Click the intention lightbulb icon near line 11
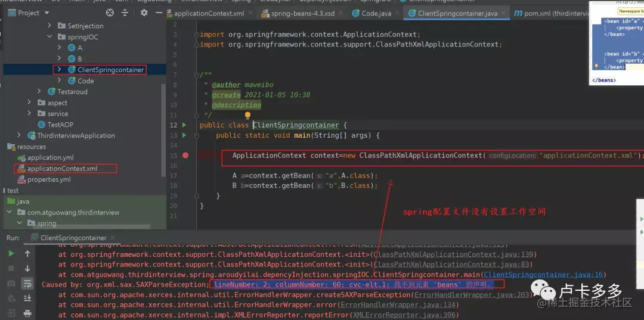644x320 pixels. pos(247,116)
